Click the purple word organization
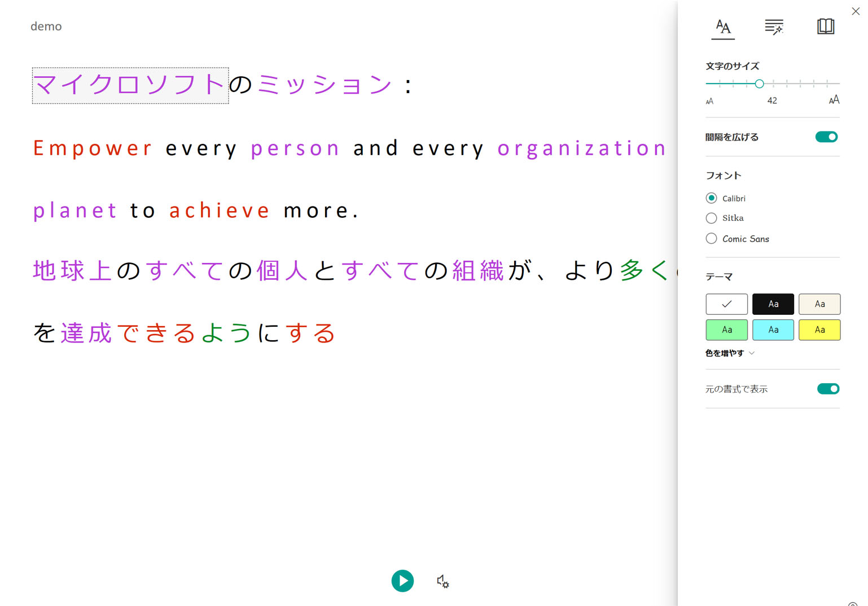The width and height of the screenshot is (868, 606). pos(582,150)
